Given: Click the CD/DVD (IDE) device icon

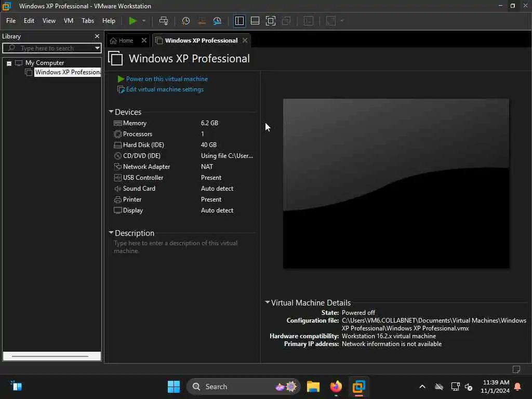Looking at the screenshot, I should 118,156.
